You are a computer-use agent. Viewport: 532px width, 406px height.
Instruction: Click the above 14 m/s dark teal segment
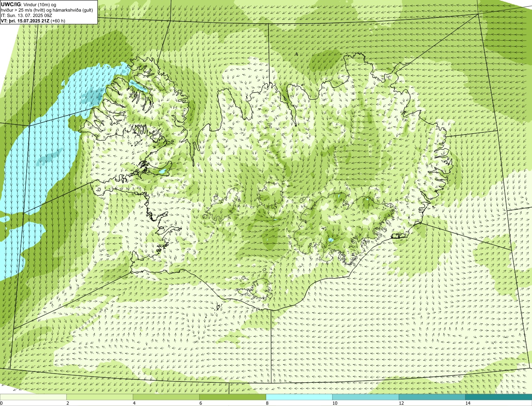[499, 397]
